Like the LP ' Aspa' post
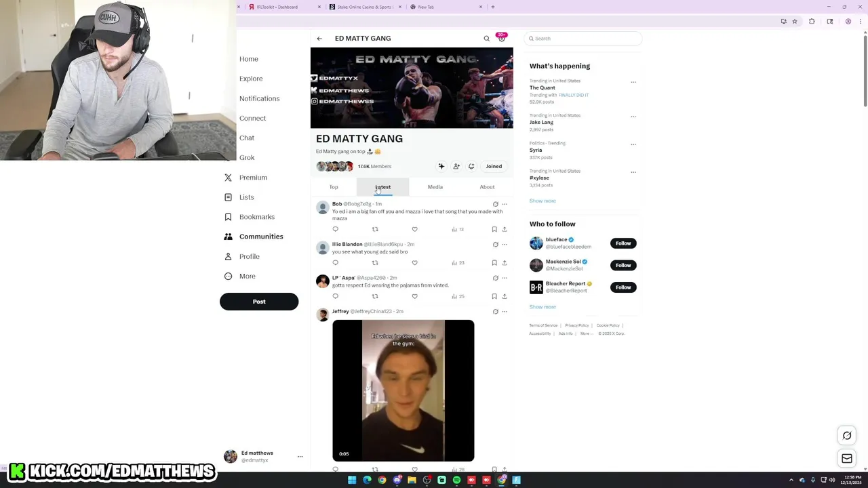The image size is (868, 488). (415, 296)
